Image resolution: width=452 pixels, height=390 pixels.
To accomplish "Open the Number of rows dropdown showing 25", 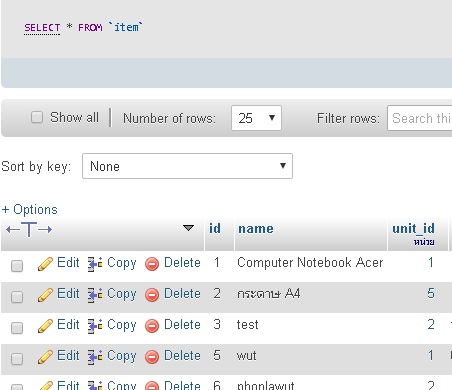I will pyautogui.click(x=256, y=118).
